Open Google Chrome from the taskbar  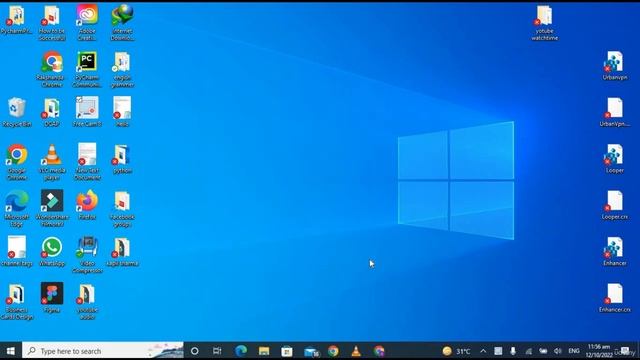coord(333,351)
